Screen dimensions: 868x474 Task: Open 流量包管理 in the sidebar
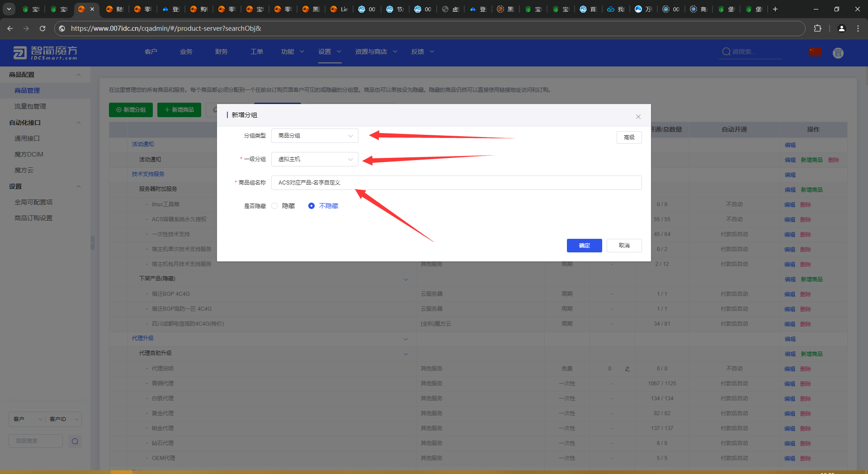pos(30,106)
